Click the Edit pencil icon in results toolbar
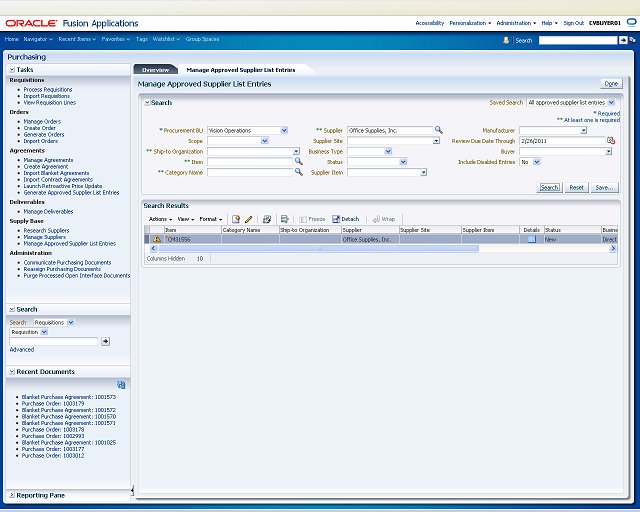The image size is (640, 512). 249,219
